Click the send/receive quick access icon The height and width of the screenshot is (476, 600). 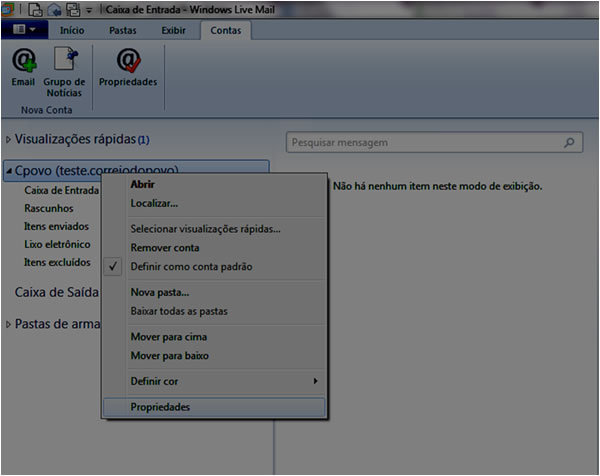pyautogui.click(x=73, y=10)
